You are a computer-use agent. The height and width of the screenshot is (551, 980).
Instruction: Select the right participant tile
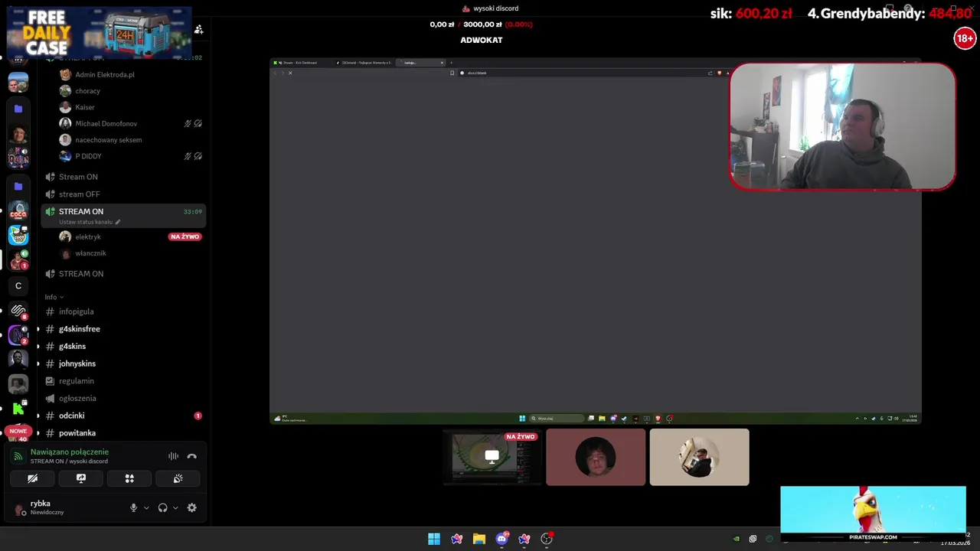(699, 458)
